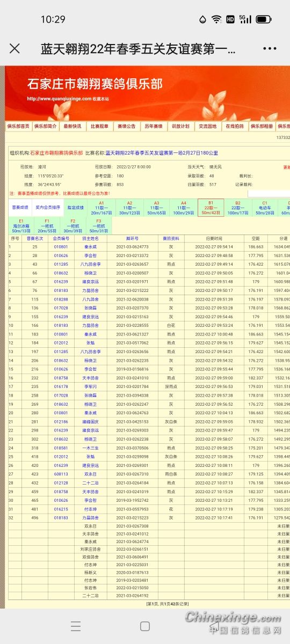Tap the Android home square button
290x644 pixels.
coord(144,626)
